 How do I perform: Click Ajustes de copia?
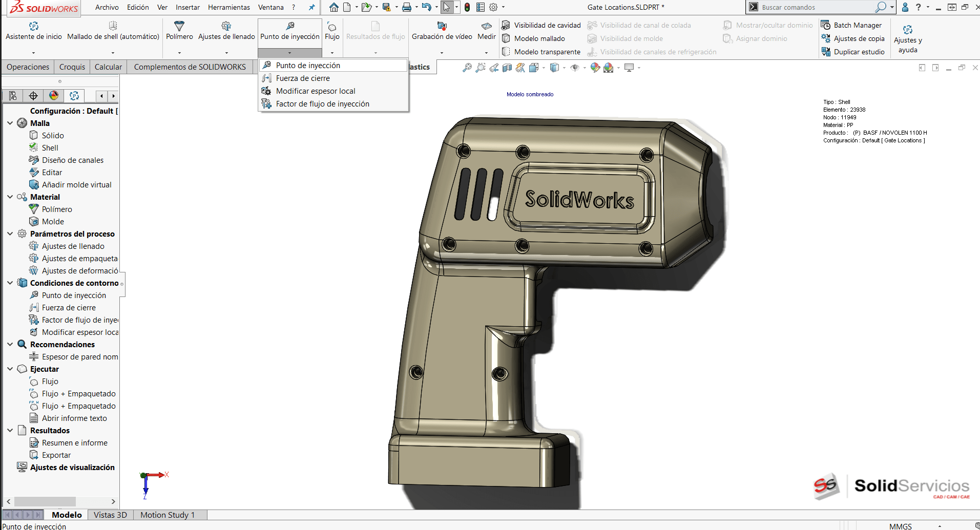(x=853, y=38)
